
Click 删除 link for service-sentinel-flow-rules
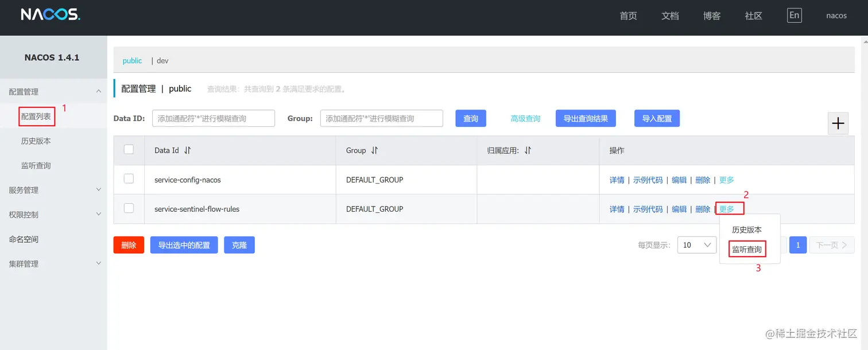pyautogui.click(x=703, y=209)
